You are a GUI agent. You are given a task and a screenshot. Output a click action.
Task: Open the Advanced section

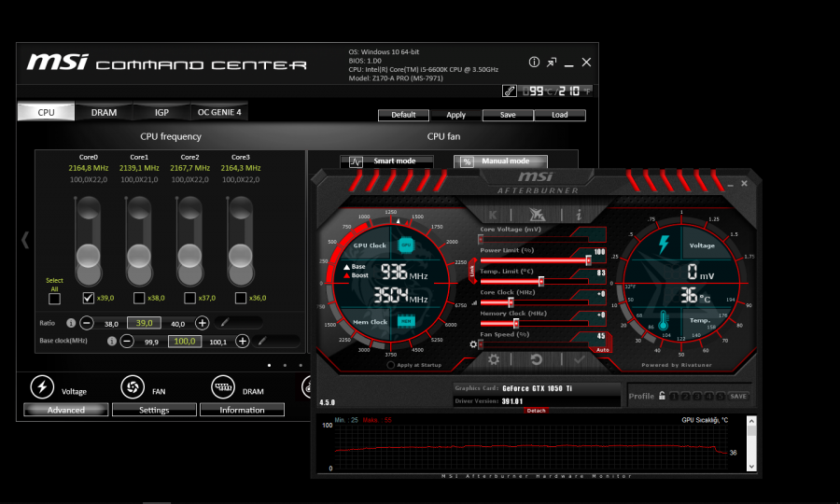[66, 410]
